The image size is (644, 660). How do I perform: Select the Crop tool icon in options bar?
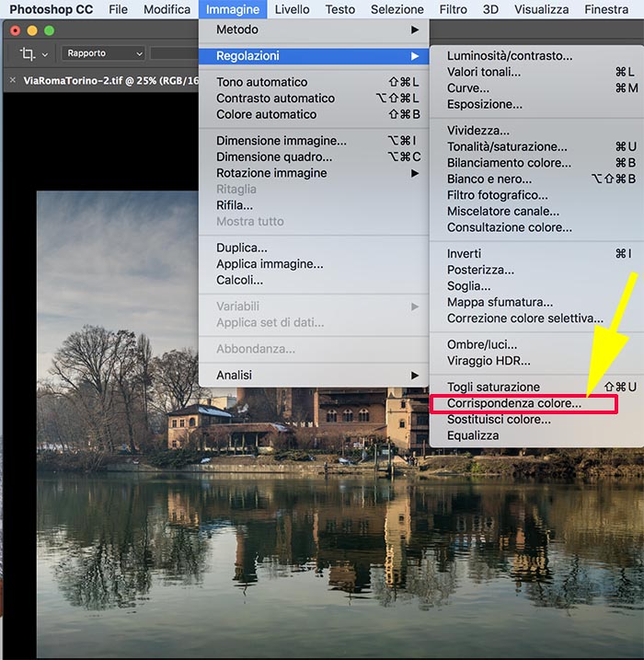point(28,53)
